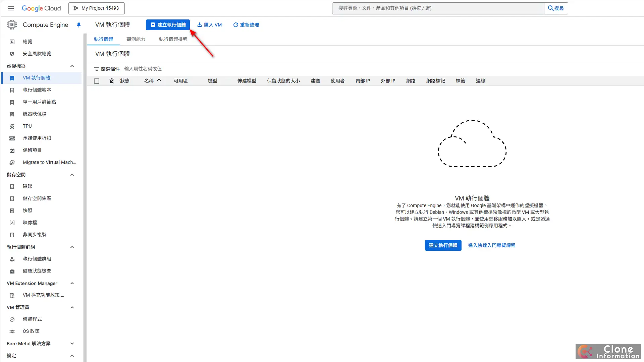Collapse the VM 管理員 section
Image resolution: width=644 pixels, height=362 pixels.
(72, 307)
